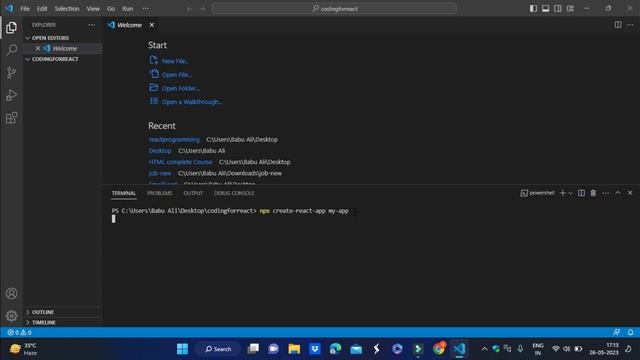The image size is (640, 360).
Task: Show hidden system tray icons
Action: click(484, 349)
